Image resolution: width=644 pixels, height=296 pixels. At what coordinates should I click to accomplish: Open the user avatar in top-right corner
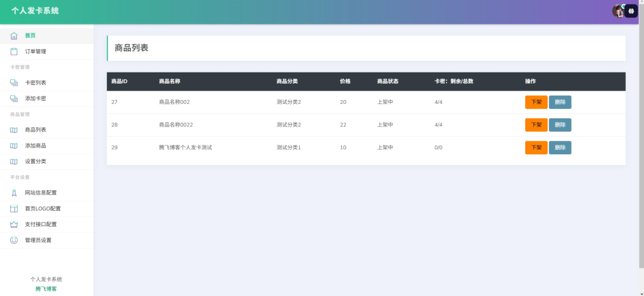(618, 11)
